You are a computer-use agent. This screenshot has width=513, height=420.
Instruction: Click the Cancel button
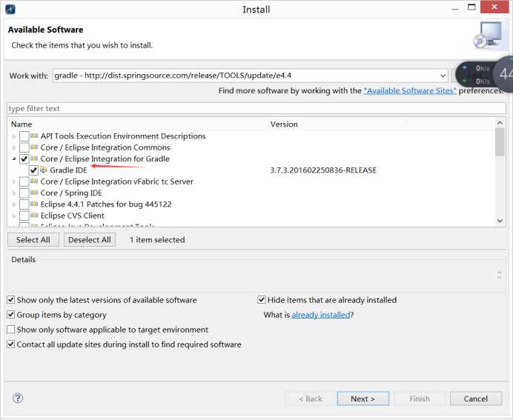pyautogui.click(x=476, y=399)
